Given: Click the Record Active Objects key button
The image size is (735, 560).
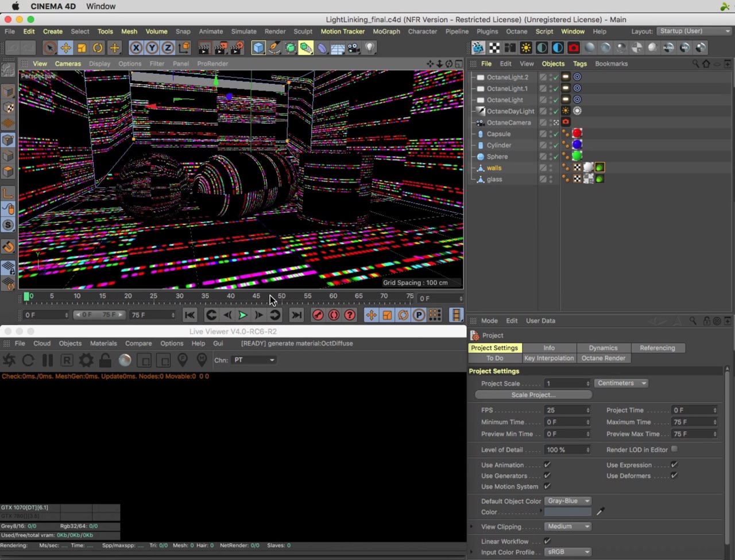Looking at the screenshot, I should [x=318, y=315].
